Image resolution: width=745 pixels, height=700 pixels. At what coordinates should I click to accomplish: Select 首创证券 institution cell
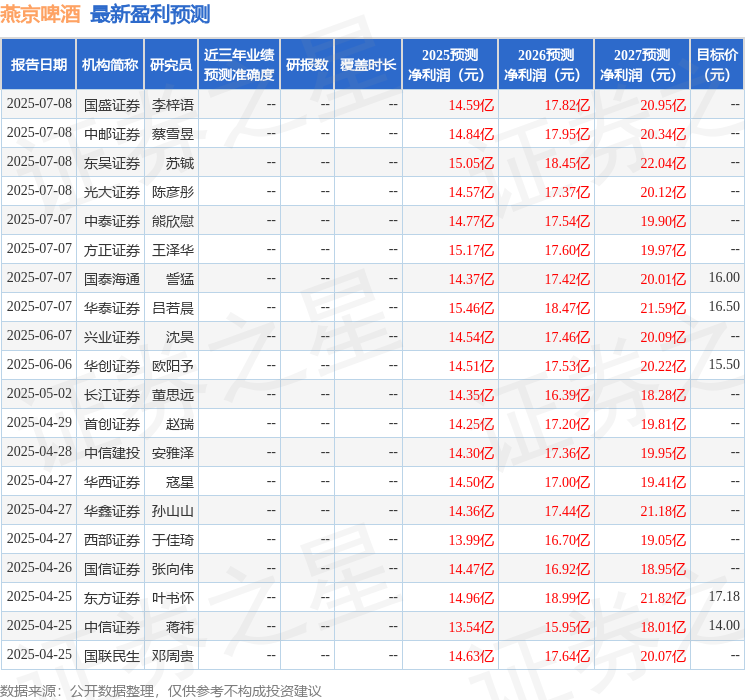(112, 424)
